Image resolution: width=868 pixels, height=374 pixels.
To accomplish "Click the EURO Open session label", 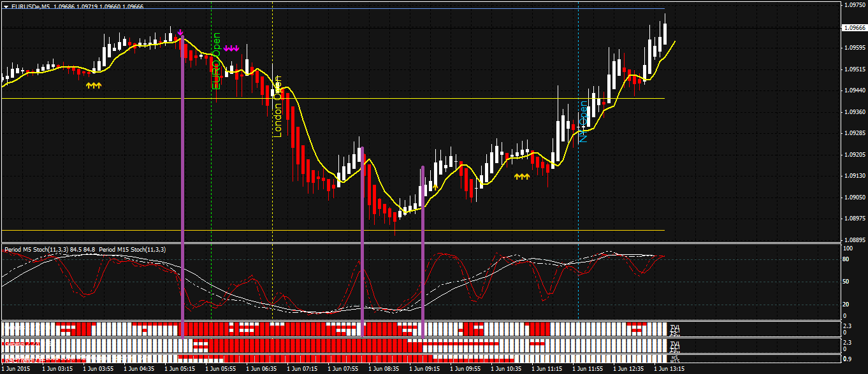I will click(x=215, y=64).
